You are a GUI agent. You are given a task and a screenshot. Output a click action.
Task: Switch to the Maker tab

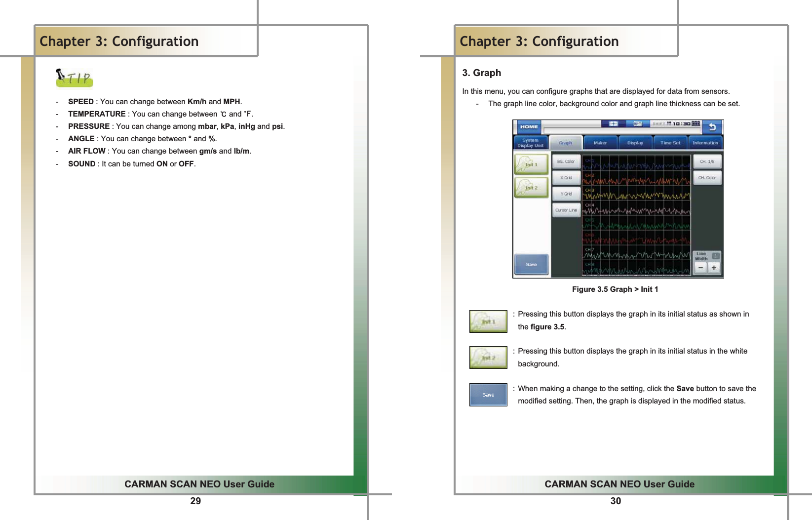(600, 143)
